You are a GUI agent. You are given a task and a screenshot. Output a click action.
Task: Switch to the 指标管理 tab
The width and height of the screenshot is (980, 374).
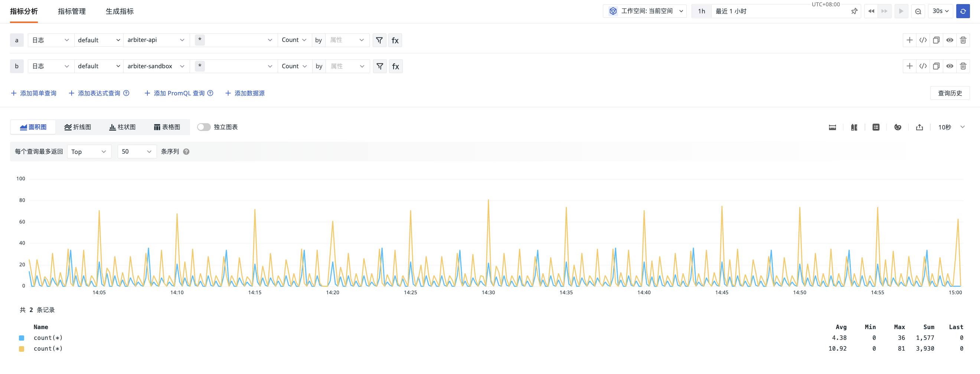tap(72, 12)
